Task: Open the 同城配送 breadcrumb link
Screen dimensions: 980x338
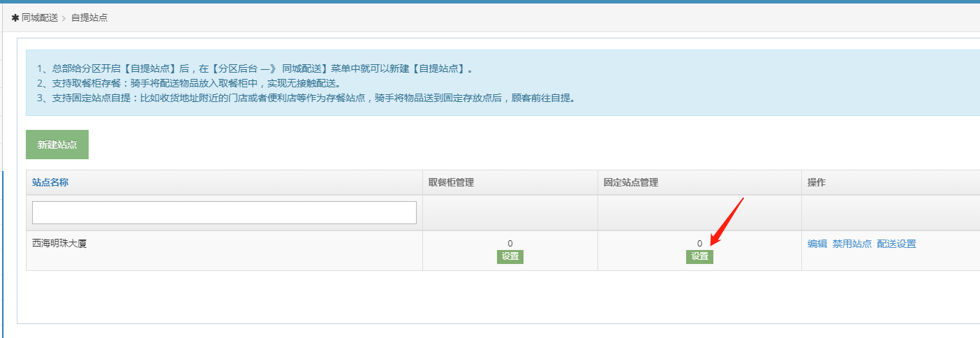Action: tap(40, 17)
